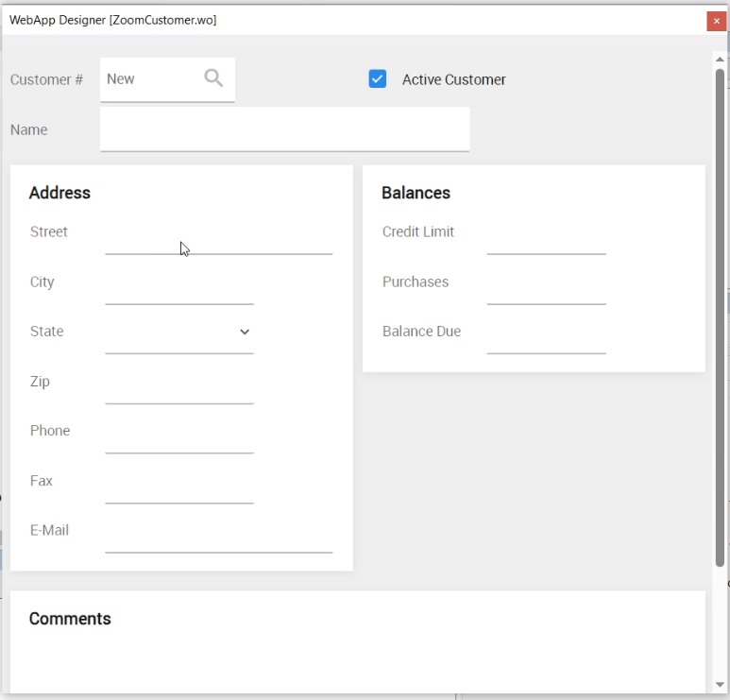Viewport: 730px width, 700px height.
Task: Click the Address group heading
Action: coord(59,193)
